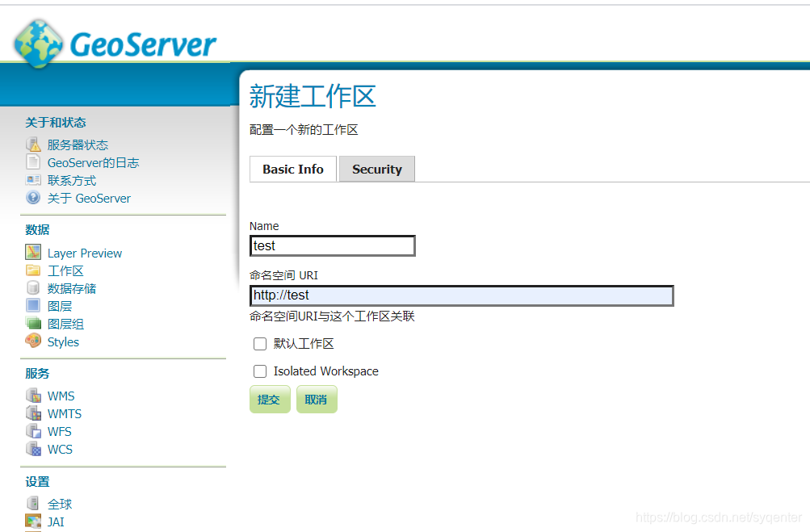Click the About GeoServer help icon
Image resolution: width=810 pixels, height=532 pixels.
[x=33, y=198]
